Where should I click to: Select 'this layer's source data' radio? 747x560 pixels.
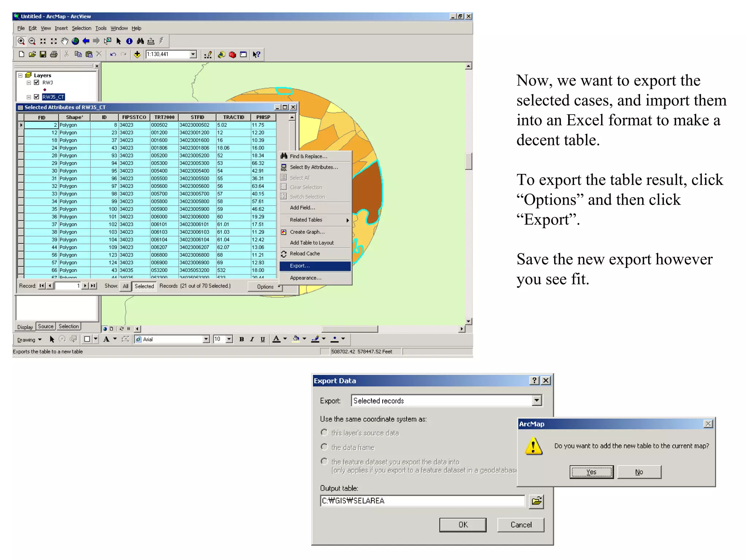(x=324, y=432)
